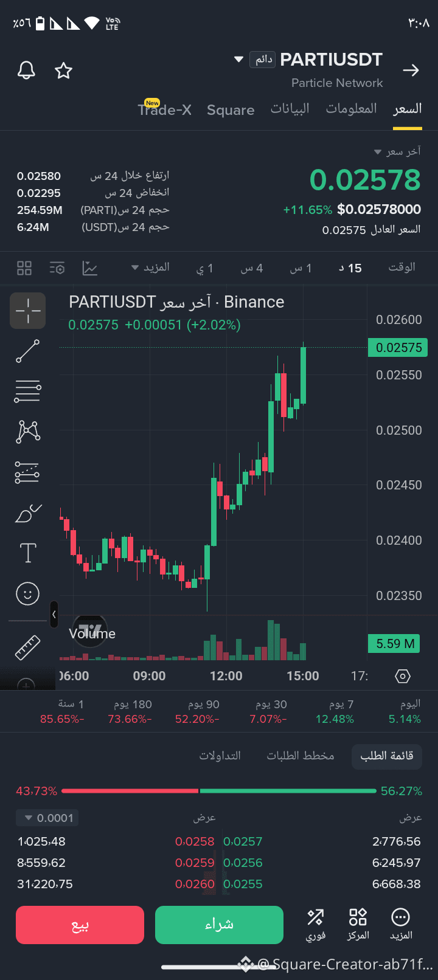The image size is (438, 980).
Task: Tap the green شراء buy button
Action: pyautogui.click(x=219, y=925)
